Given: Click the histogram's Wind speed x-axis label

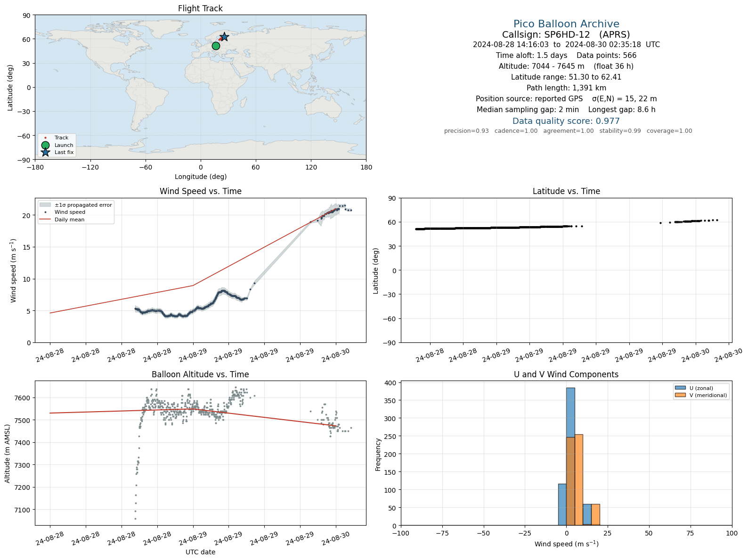Looking at the screenshot, I should [x=566, y=544].
